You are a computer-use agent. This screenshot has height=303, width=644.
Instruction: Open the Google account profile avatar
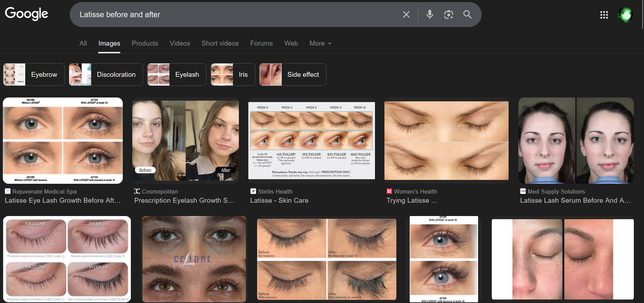pyautogui.click(x=625, y=15)
